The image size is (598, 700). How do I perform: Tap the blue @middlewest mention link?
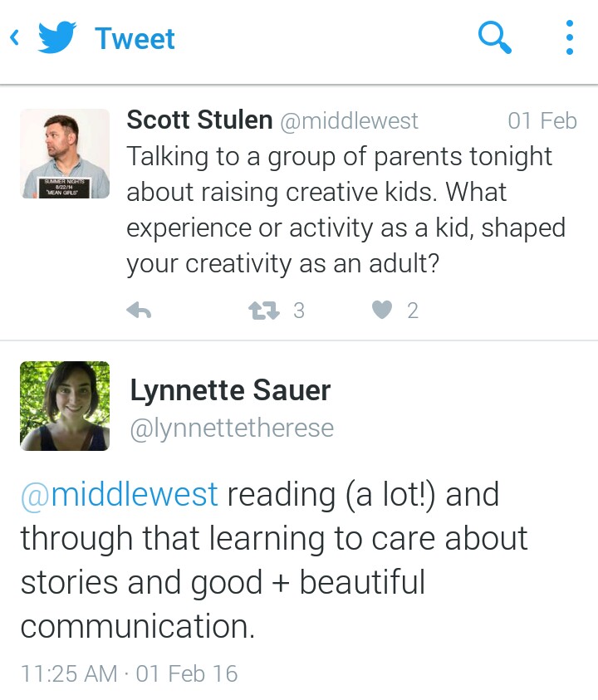(120, 495)
